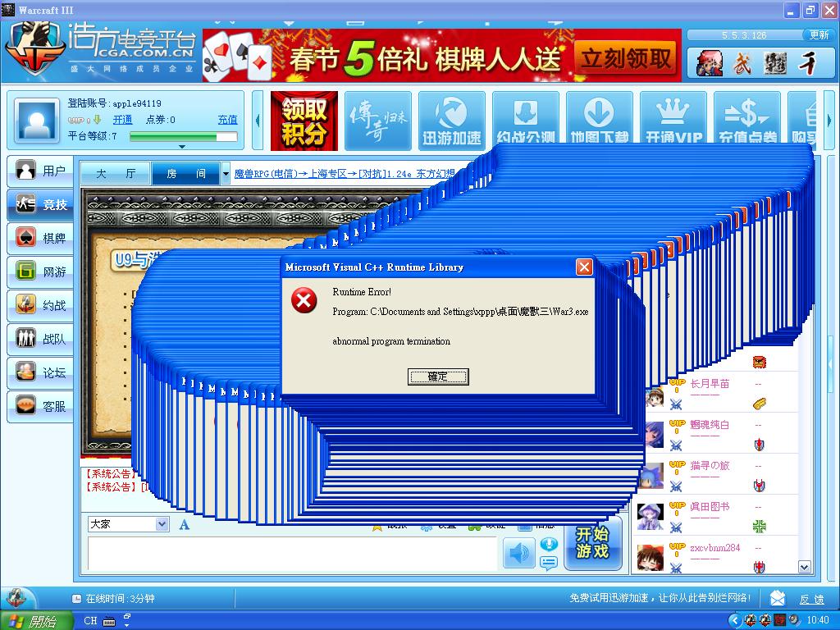Expand user info panel down arrow

click(x=182, y=146)
